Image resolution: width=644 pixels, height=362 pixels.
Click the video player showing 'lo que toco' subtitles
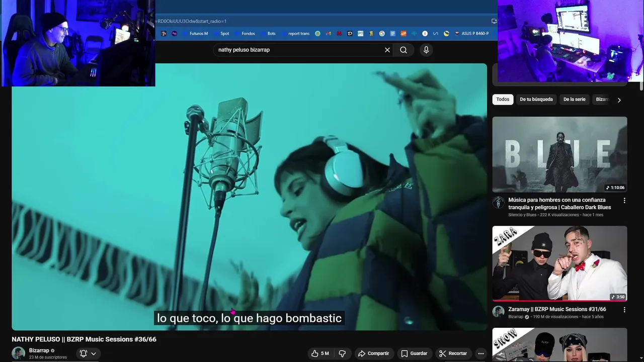(250, 197)
